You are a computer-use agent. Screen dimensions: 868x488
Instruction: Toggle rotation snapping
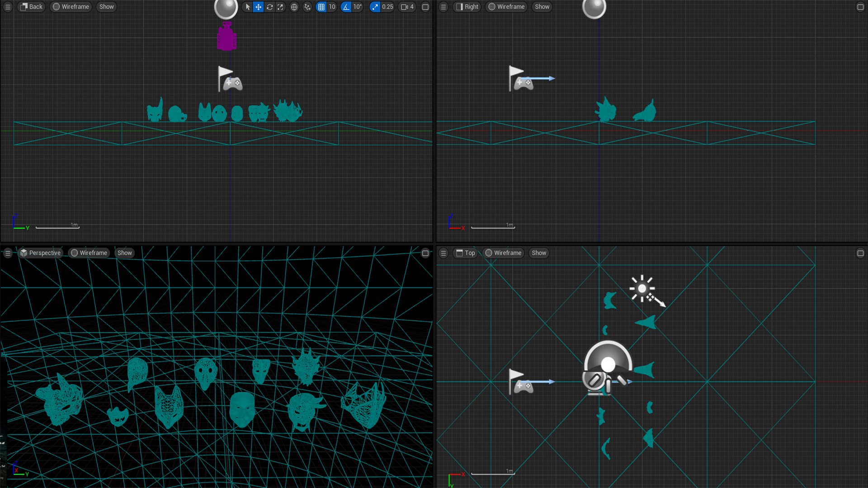(x=346, y=7)
